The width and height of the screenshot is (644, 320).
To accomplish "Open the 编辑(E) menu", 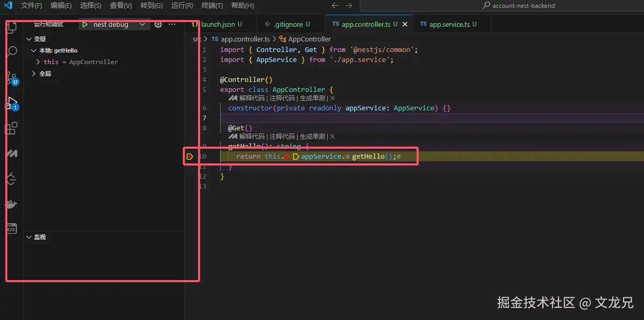I will 61,6.
